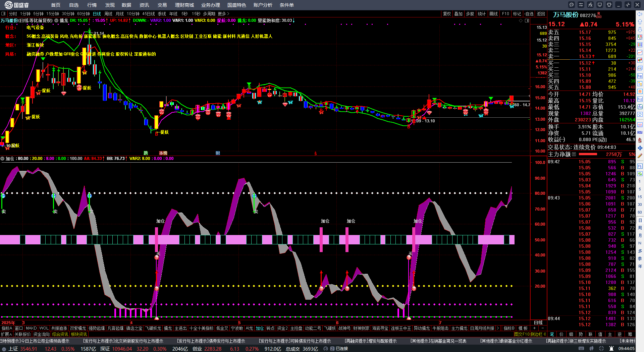644x352 pixels.
Task: Click the 统计 statistics button
Action: tap(482, 14)
